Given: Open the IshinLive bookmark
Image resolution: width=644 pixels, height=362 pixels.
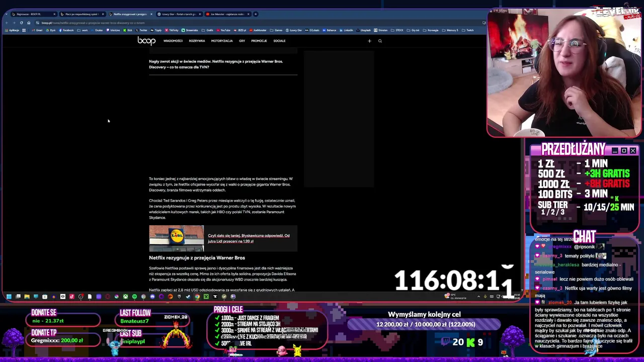Looking at the screenshot, I should tap(113, 30).
